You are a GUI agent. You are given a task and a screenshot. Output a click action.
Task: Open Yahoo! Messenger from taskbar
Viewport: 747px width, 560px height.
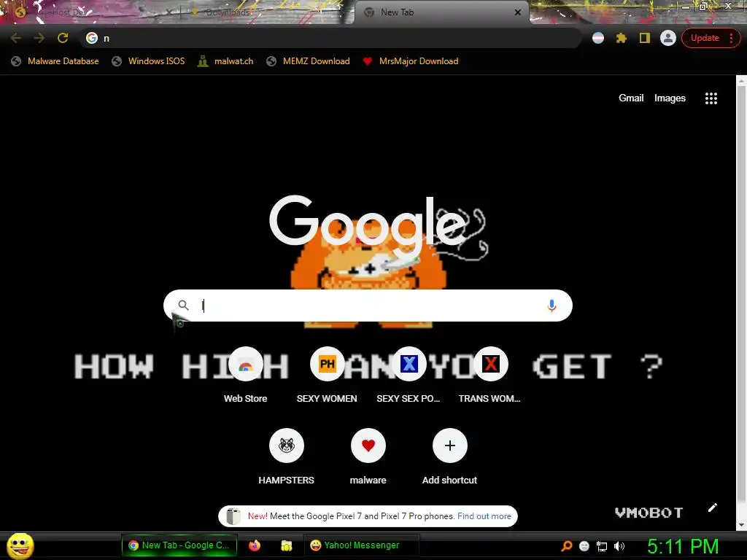click(362, 545)
